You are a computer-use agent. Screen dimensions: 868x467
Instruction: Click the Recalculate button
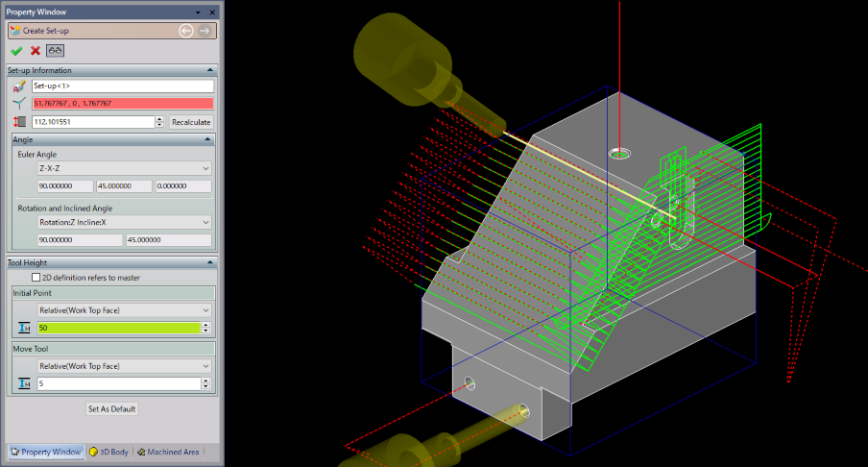(x=191, y=122)
